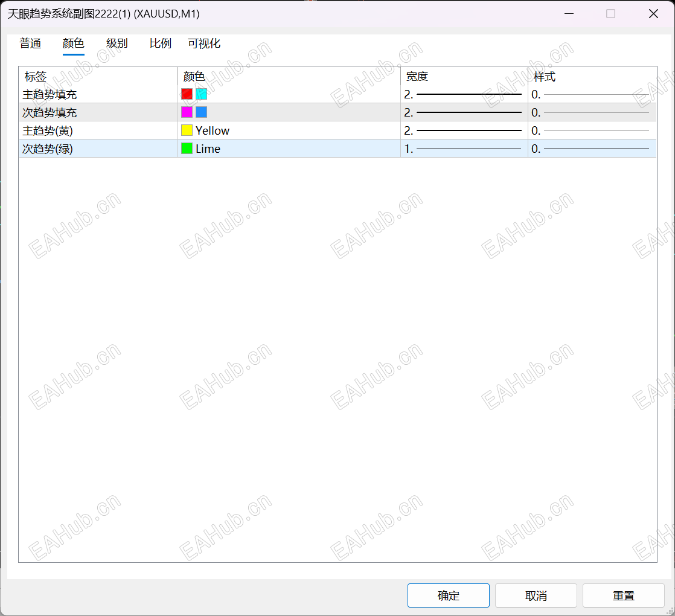The width and height of the screenshot is (675, 616).
Task: Pick the red swatch of 主趋势填充
Action: [187, 94]
